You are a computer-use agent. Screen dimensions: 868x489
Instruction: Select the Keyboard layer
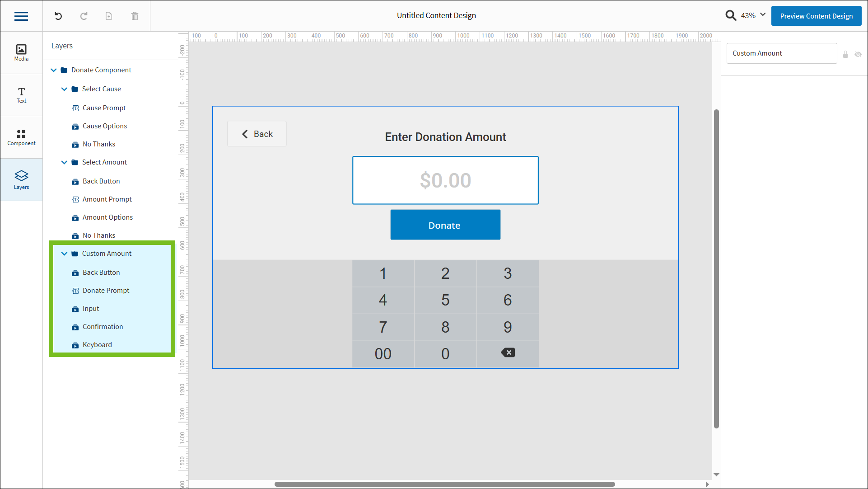97,344
